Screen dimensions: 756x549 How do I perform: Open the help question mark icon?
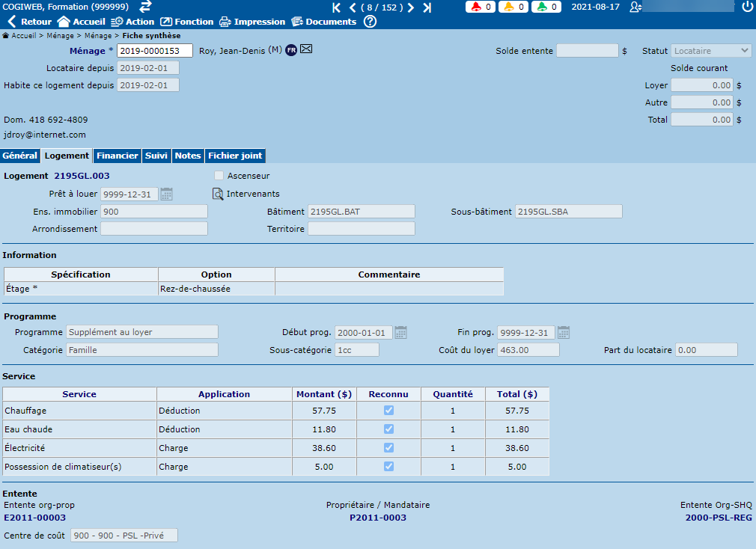coord(370,22)
